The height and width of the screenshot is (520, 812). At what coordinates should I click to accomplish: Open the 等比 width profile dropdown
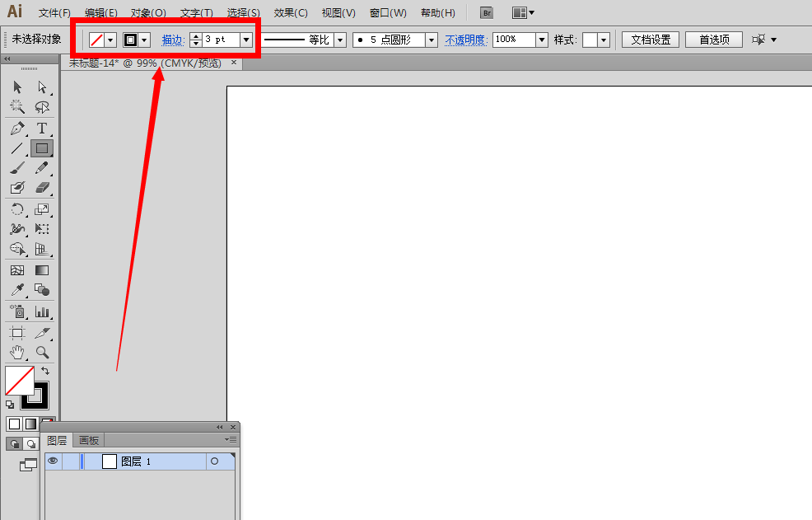click(340, 40)
